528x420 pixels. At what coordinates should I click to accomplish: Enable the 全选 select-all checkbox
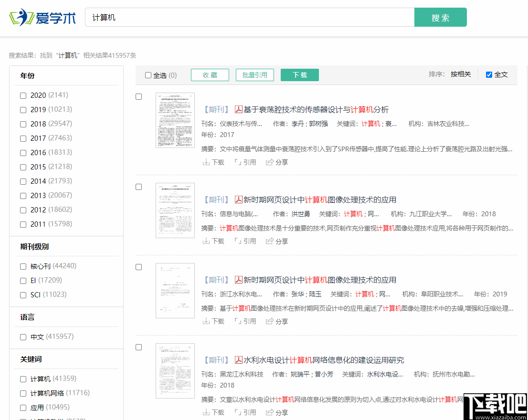pyautogui.click(x=148, y=75)
